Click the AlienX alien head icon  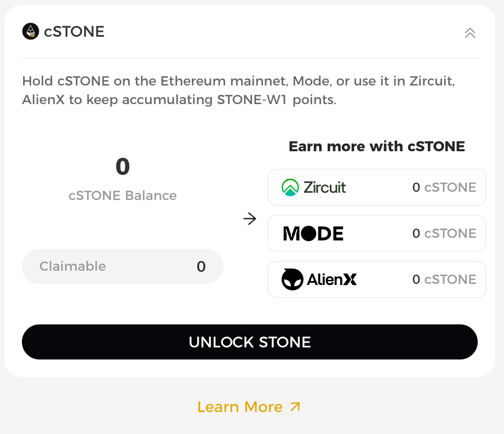[x=292, y=279]
